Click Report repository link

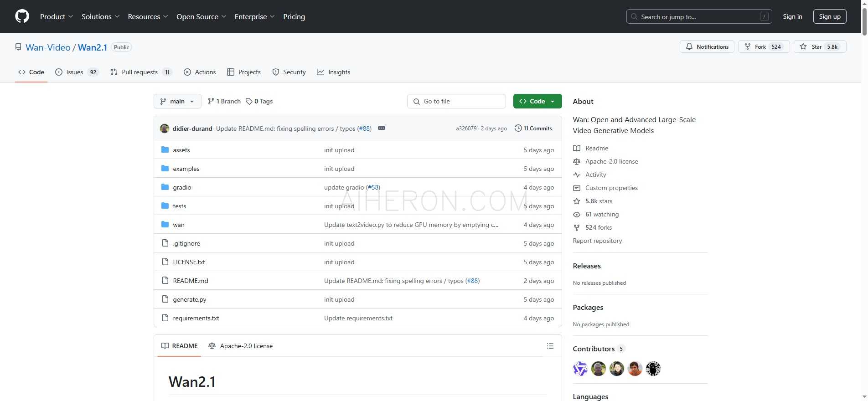(x=597, y=241)
